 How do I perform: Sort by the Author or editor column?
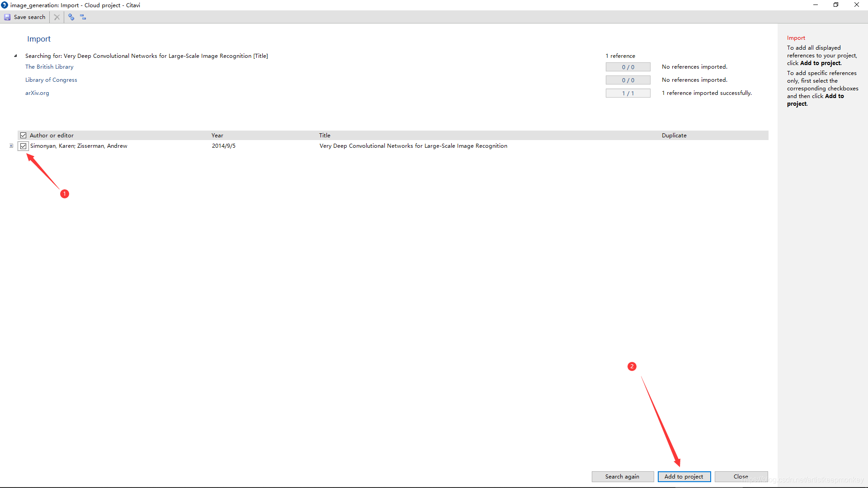(52, 136)
